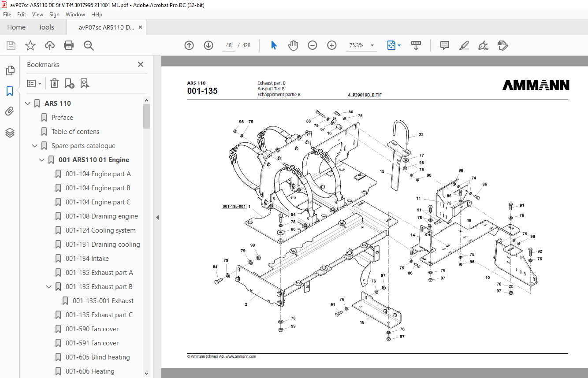Screen dimensions: 588x378
Task: Open the Attachments paperclip panel
Action: (10, 111)
